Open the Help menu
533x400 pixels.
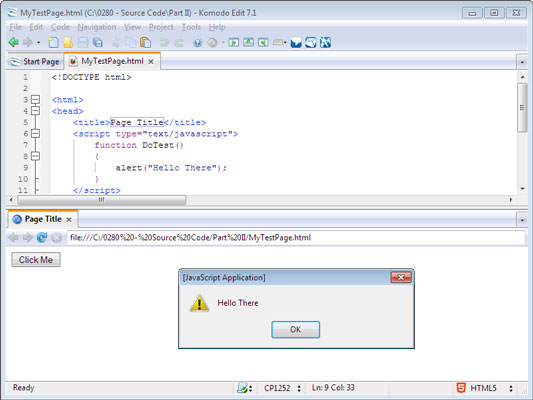tap(217, 27)
